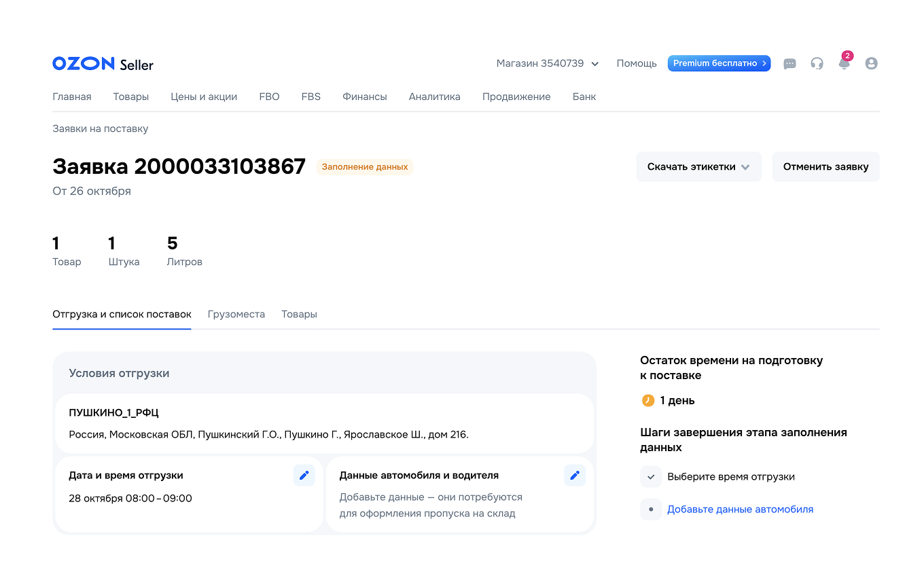Expand the Скачать этикетки dropdown

pos(698,166)
